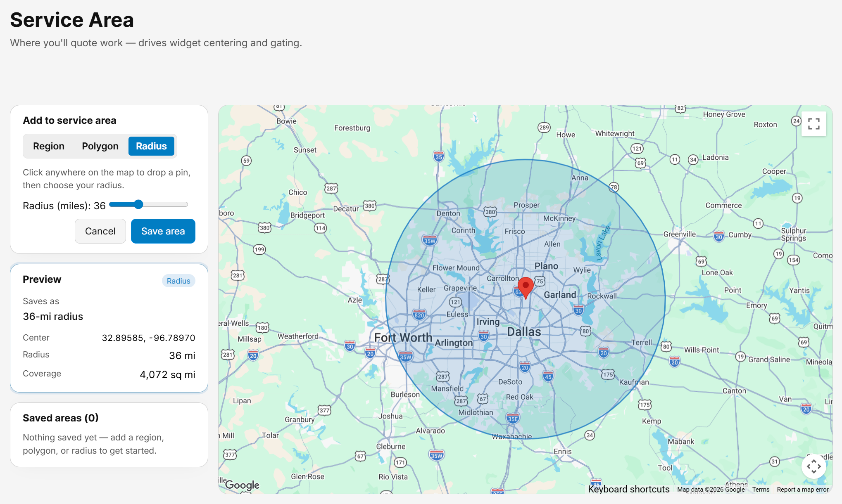Click Report a map error link

[x=803, y=490]
